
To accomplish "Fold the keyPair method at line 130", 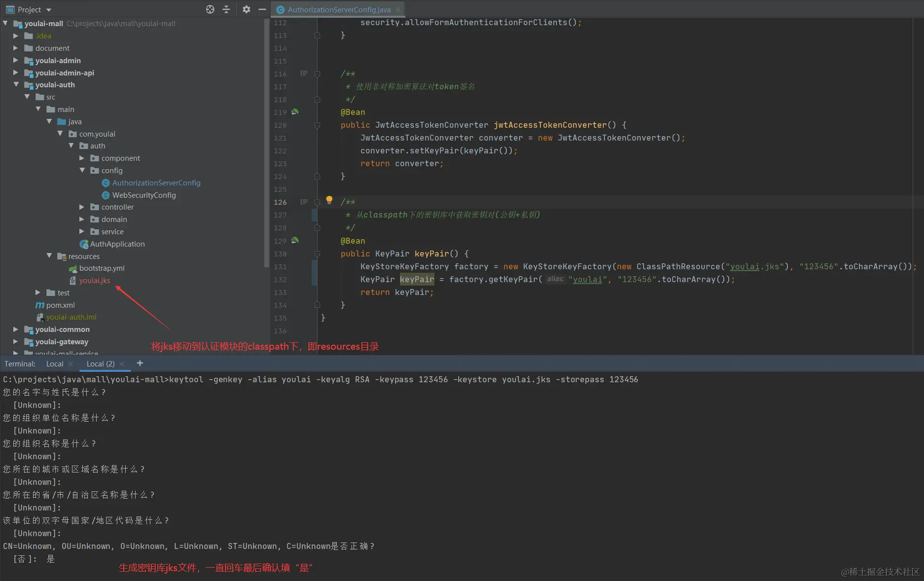I will tap(317, 254).
